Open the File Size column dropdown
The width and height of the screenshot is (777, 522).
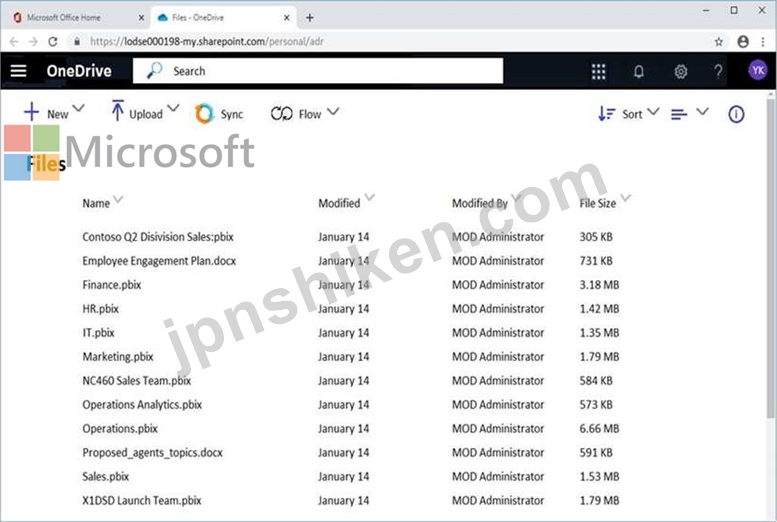(x=626, y=197)
